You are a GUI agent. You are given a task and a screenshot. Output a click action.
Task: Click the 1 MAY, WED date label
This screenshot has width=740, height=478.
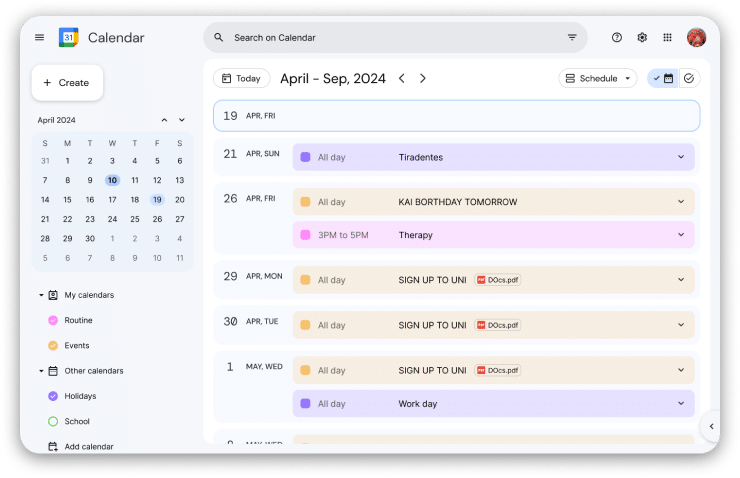(x=254, y=367)
